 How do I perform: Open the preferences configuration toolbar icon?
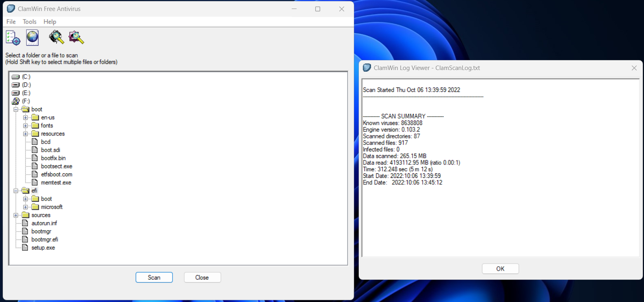[x=13, y=38]
